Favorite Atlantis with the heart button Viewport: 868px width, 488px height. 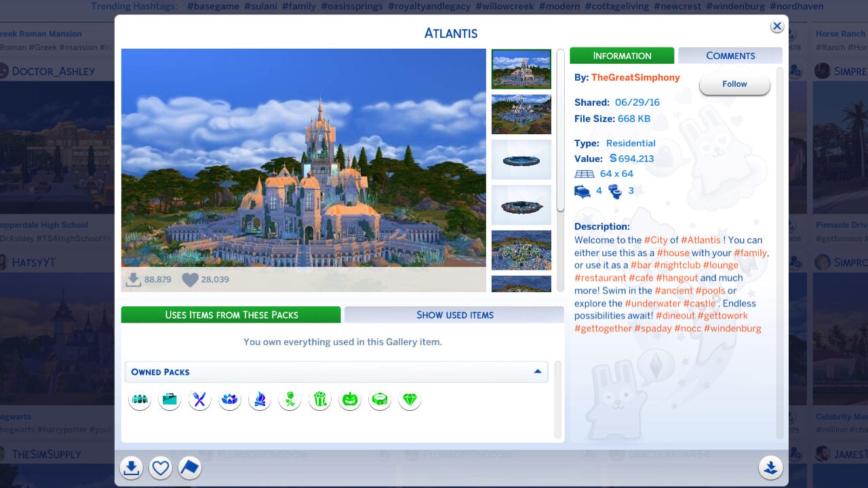(161, 468)
